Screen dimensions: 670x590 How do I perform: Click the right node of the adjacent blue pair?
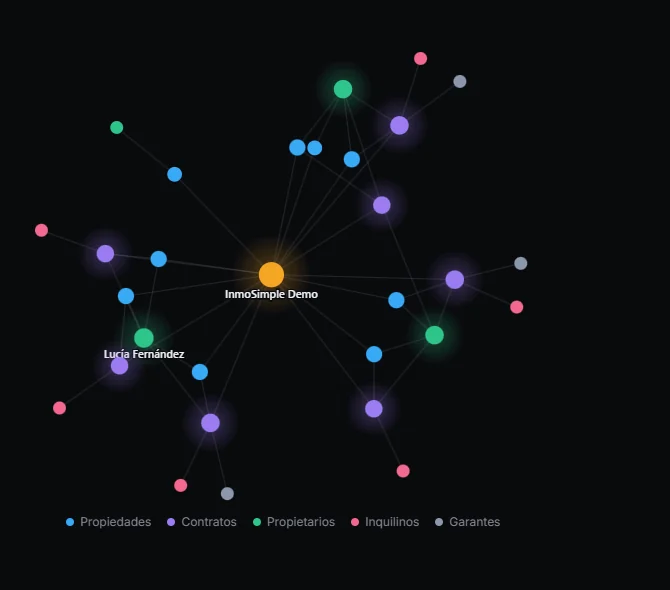click(314, 148)
